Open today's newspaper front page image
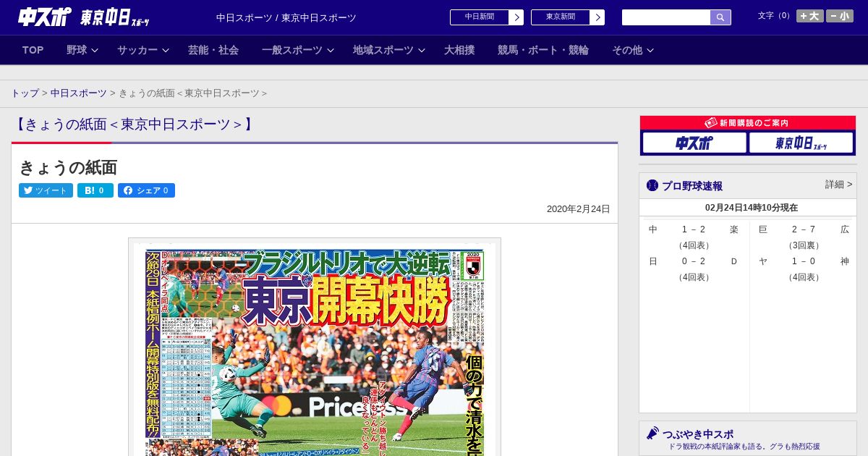Viewport: 868px width, 456px height. tap(315, 347)
